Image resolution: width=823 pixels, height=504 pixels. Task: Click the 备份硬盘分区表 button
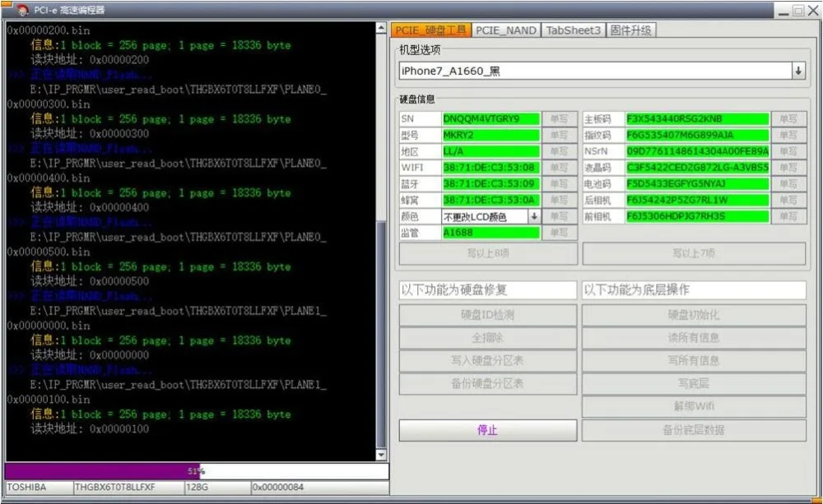488,383
